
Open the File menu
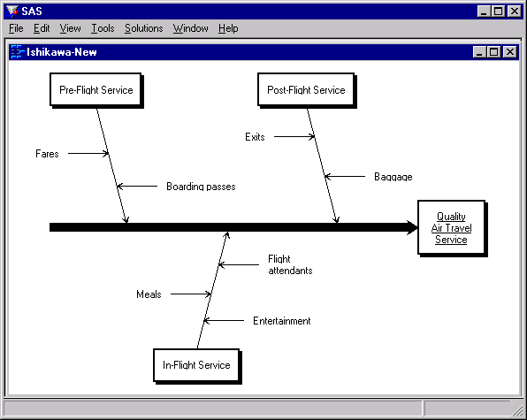point(16,28)
